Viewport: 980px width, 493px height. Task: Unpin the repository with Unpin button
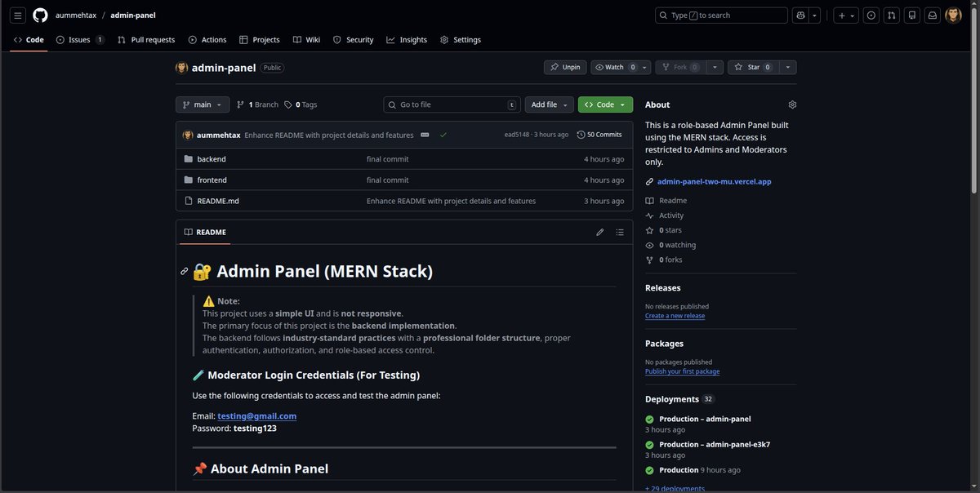click(565, 67)
